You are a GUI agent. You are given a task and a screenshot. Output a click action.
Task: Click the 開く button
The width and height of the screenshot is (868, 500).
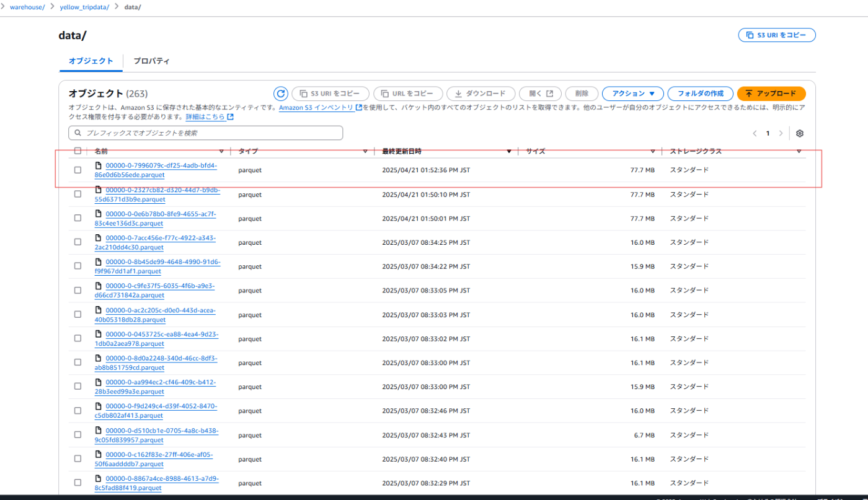(x=540, y=94)
